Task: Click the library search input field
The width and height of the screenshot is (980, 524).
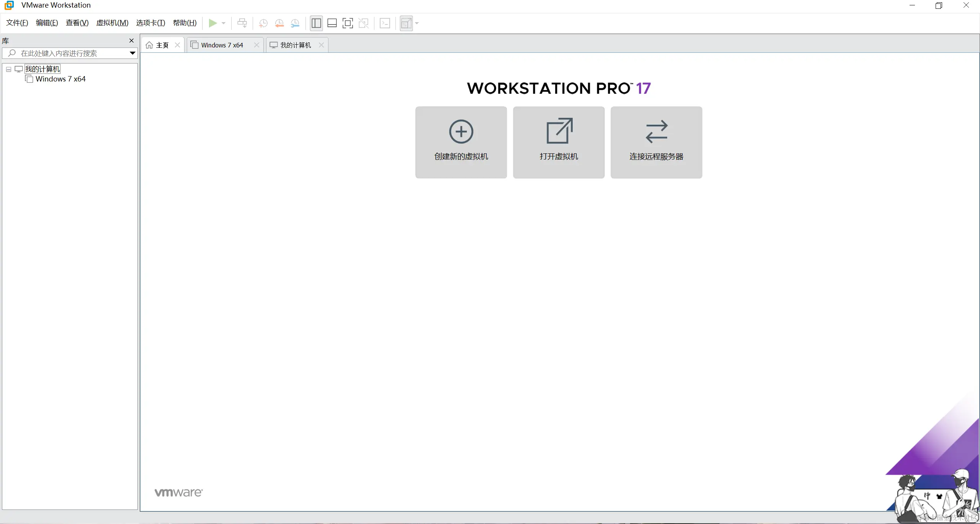Action: 69,53
